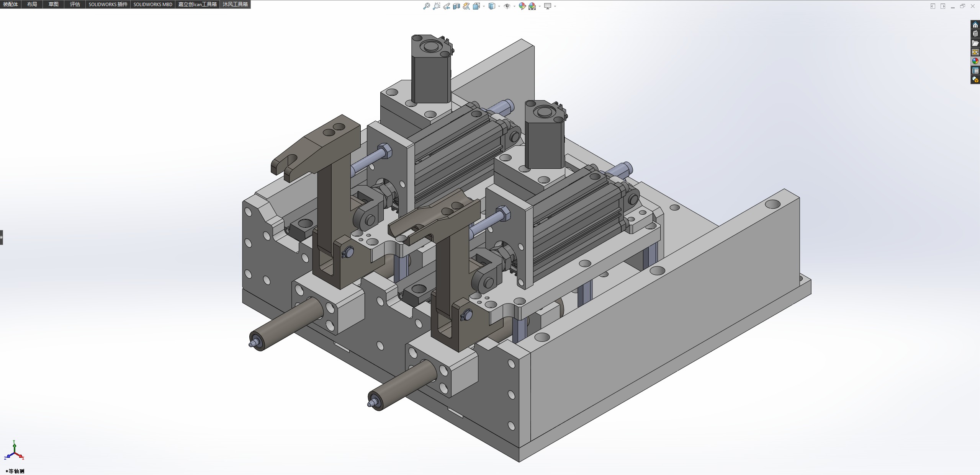Image resolution: width=980 pixels, height=475 pixels.
Task: Expand the Apply Scene dropdown arrow
Action: coord(540,6)
